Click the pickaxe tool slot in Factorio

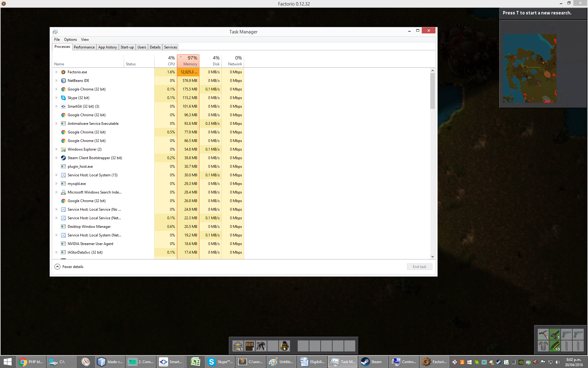pos(543,334)
